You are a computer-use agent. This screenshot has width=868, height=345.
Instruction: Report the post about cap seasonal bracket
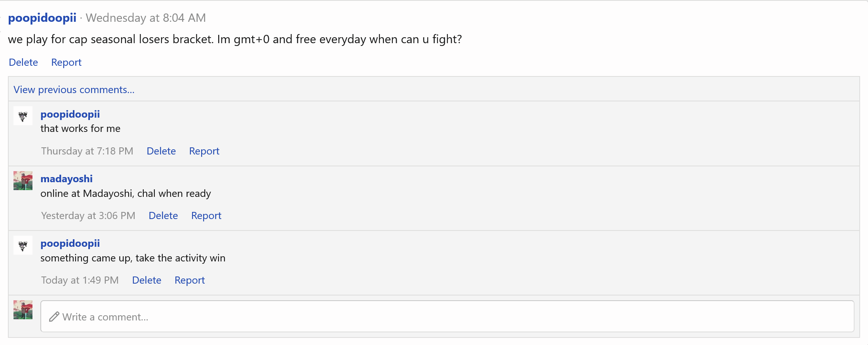coord(66,62)
